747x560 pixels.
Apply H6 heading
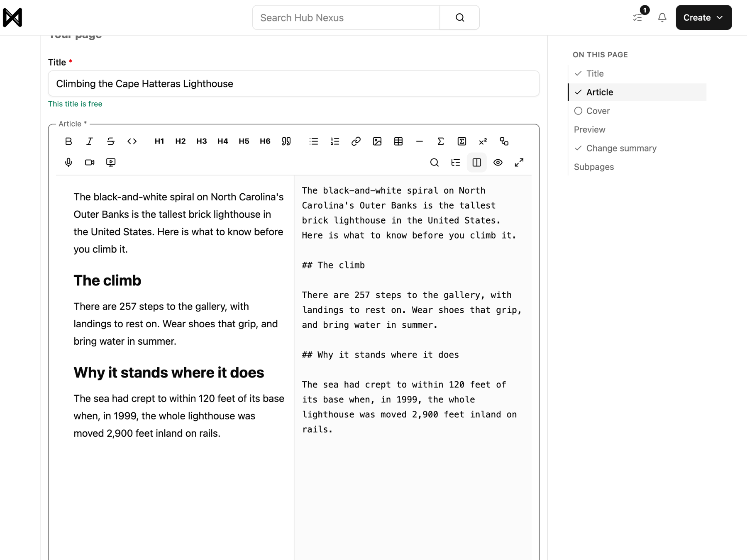[x=265, y=141]
